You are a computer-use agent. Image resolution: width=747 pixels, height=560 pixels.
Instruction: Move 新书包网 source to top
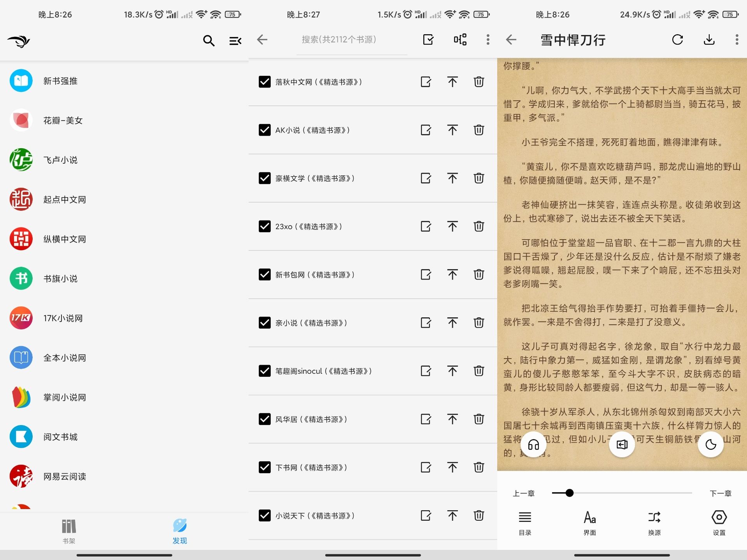tap(452, 275)
